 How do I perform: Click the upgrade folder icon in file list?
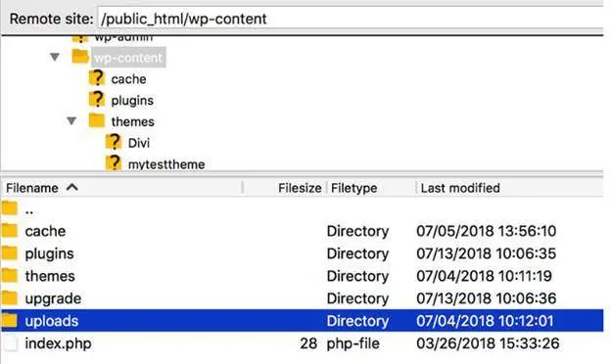[x=10, y=298]
